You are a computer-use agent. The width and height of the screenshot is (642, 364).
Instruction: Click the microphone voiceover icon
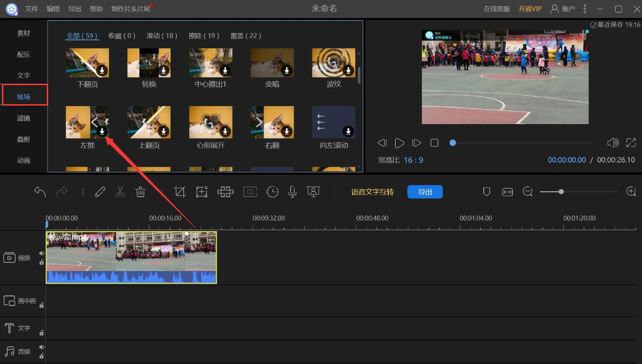pos(293,192)
